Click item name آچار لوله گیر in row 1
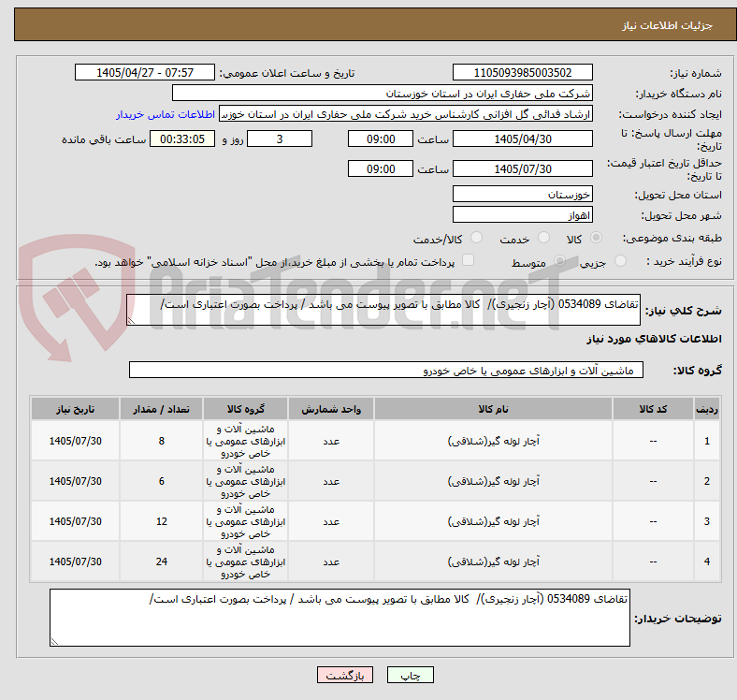Image resolution: width=737 pixels, height=700 pixels. point(493,441)
